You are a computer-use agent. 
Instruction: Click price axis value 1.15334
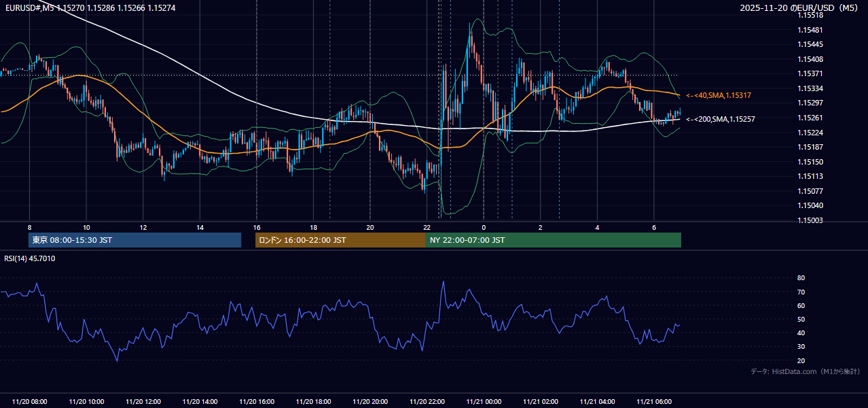pyautogui.click(x=810, y=88)
